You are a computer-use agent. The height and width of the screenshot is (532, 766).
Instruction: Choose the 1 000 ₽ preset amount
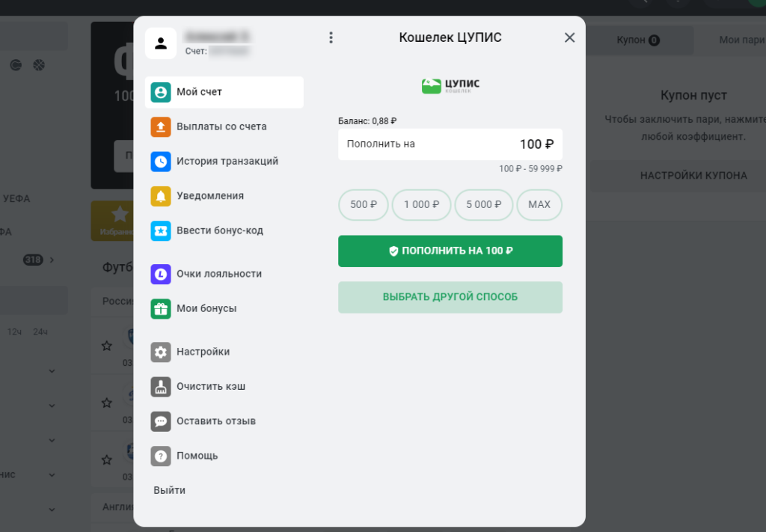coord(421,205)
